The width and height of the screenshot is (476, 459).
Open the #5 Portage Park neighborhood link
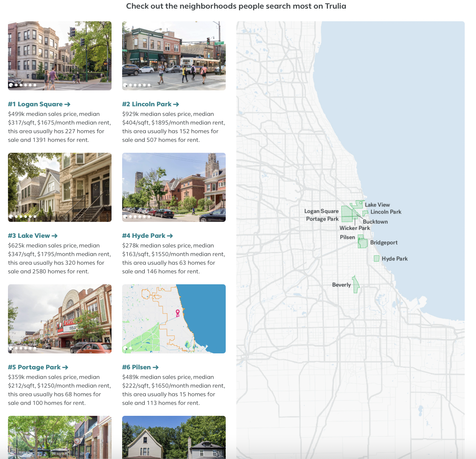pos(38,367)
